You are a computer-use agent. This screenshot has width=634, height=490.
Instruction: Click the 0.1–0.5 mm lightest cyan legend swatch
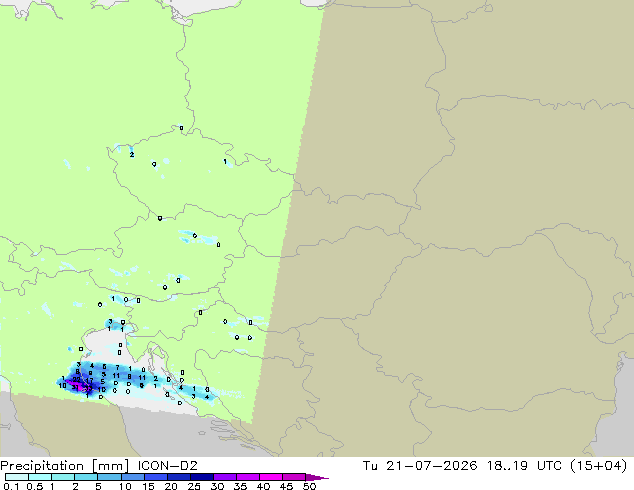17,477
